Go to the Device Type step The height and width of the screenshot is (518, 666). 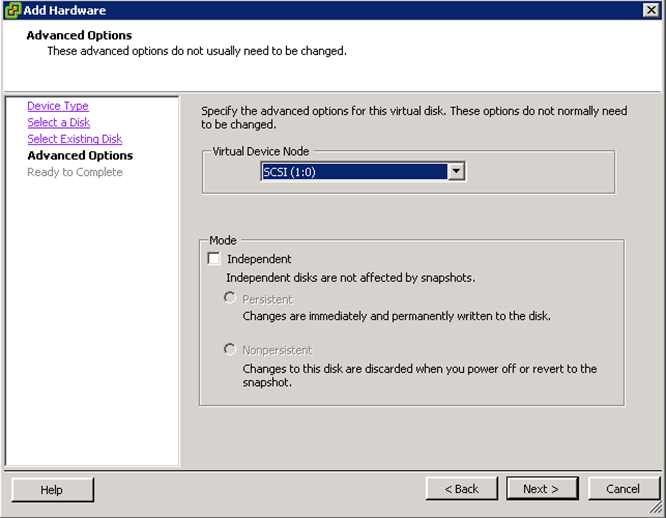click(58, 106)
